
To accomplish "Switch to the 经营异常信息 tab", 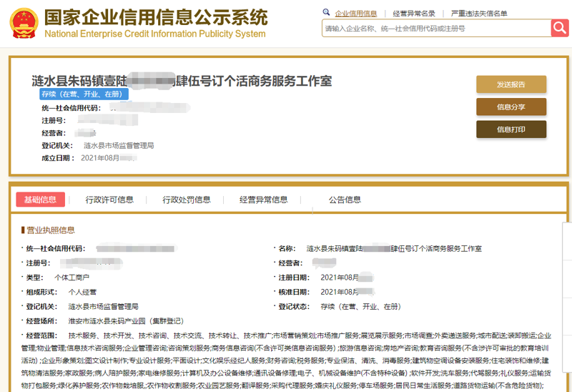I will 263,200.
